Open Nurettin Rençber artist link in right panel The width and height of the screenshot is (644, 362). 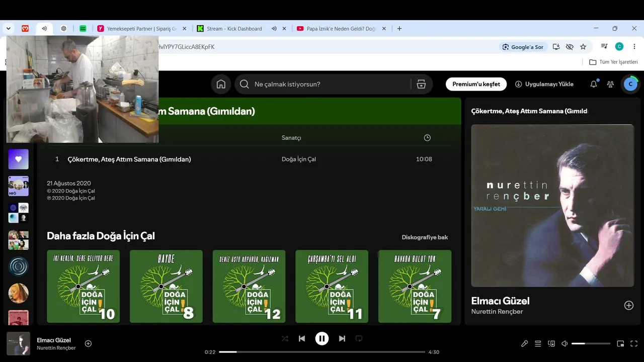497,312
